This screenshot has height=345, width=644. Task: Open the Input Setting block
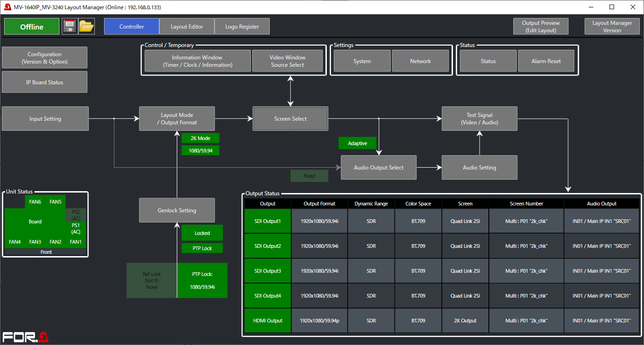coord(45,119)
